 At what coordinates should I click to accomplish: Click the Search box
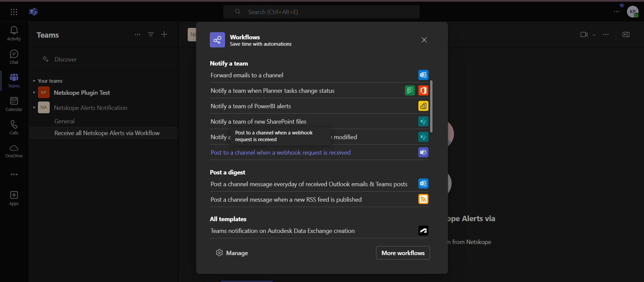pos(321,12)
